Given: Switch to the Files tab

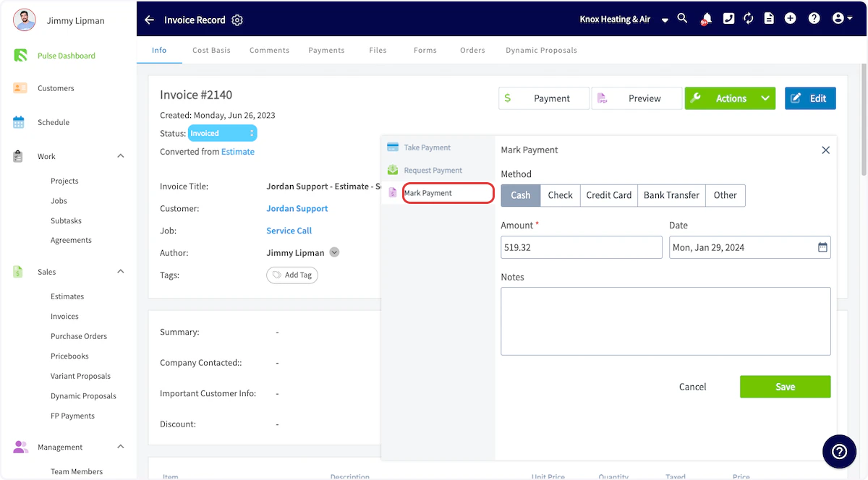Looking at the screenshot, I should click(378, 51).
